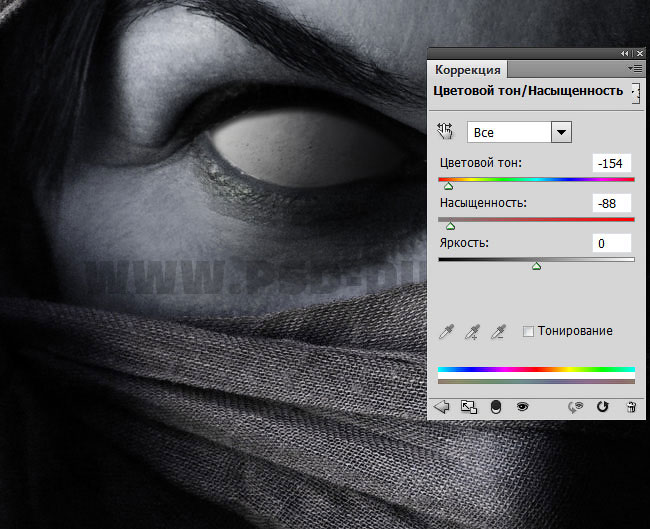
Task: Click the Цветовой тон label
Action: point(481,163)
